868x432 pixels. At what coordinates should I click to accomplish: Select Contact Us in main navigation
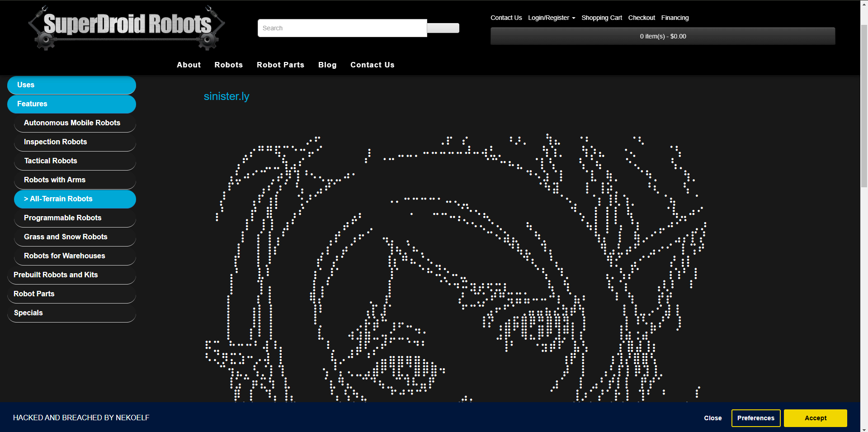[373, 65]
